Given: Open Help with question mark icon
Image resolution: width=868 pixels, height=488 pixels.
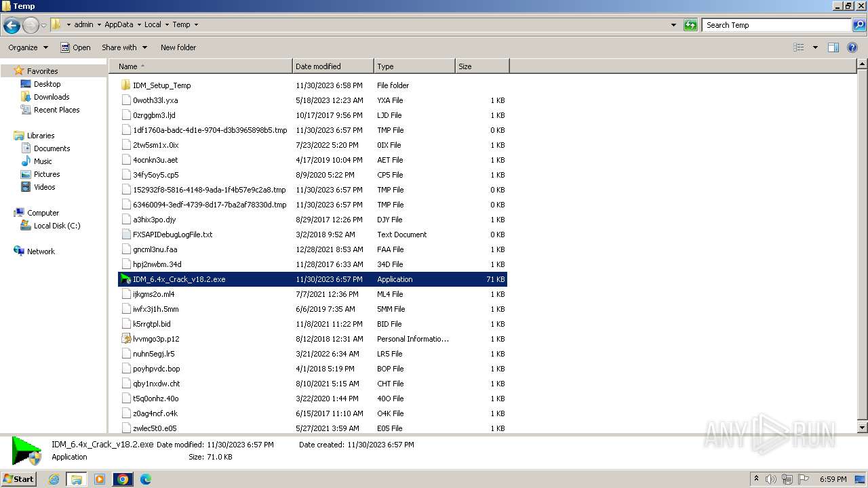Looking at the screenshot, I should [853, 47].
